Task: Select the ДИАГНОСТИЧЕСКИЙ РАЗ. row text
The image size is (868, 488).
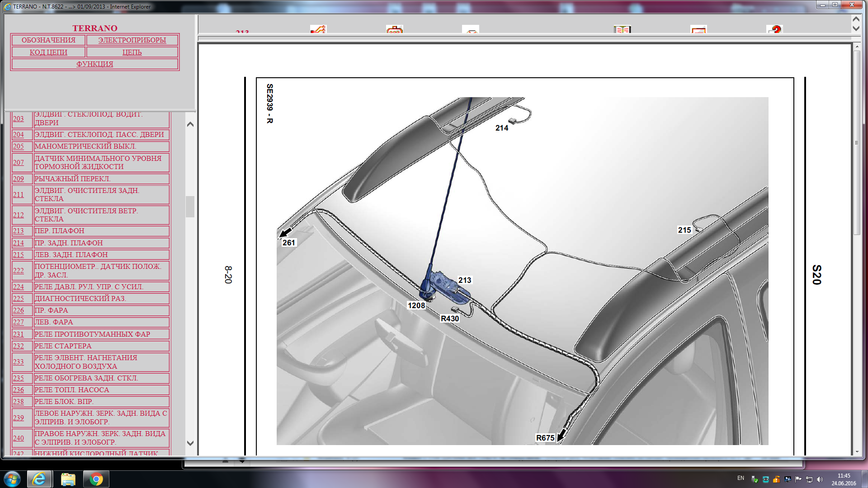Action: [80, 299]
